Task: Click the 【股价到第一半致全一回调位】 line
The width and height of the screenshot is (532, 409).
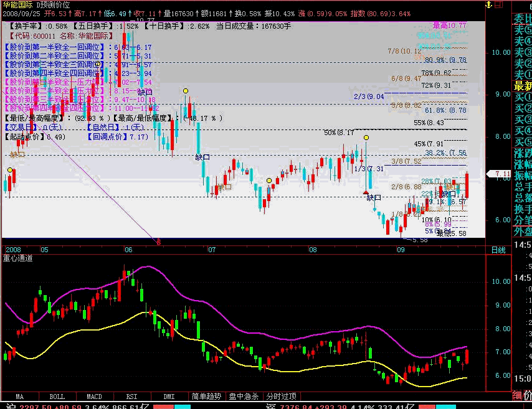Action: (78, 47)
